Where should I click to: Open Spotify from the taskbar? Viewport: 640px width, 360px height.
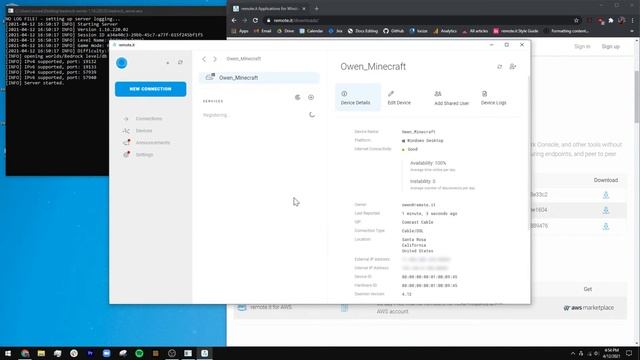(139, 353)
